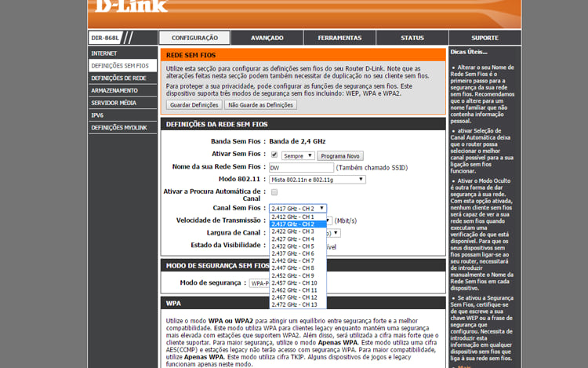Image resolution: width=588 pixels, height=368 pixels.
Task: Open INTERNET in the left sidebar
Action: click(104, 53)
